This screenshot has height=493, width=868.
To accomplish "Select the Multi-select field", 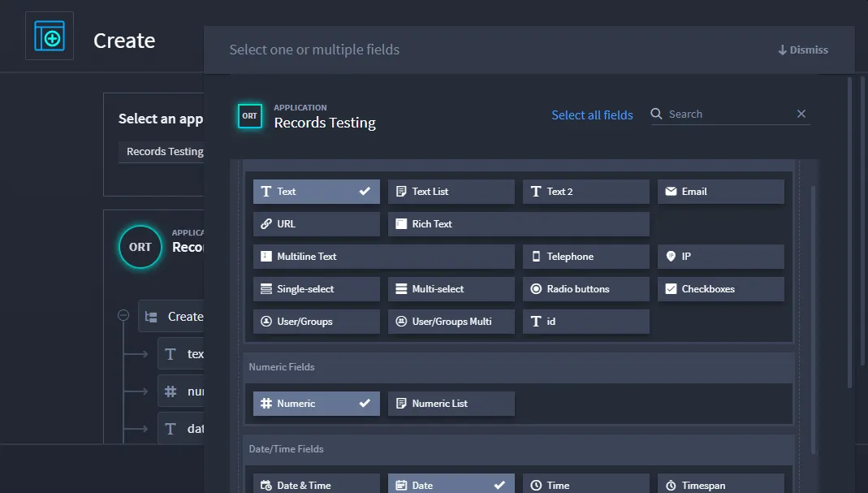I will click(x=451, y=289).
